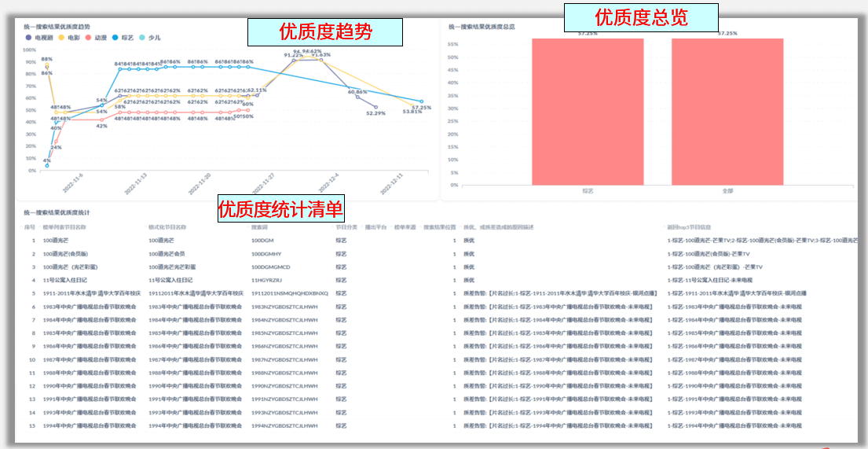Sort by 序号 column header
Viewport: 868px width, 449px height.
[30, 227]
